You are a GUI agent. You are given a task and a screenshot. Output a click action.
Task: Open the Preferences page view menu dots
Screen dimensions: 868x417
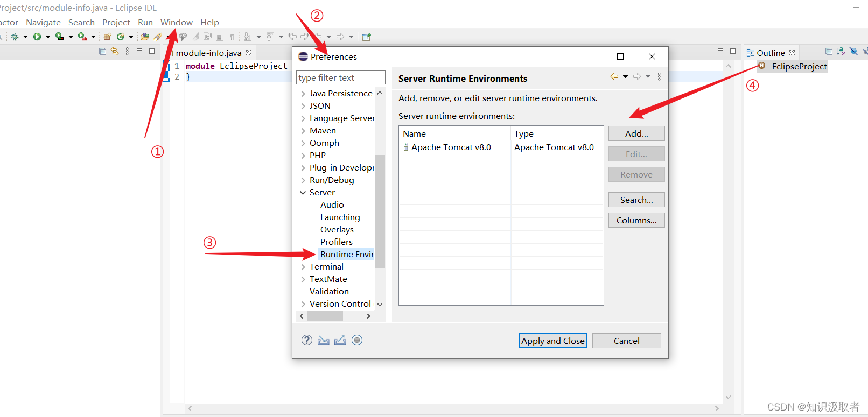[x=659, y=76]
